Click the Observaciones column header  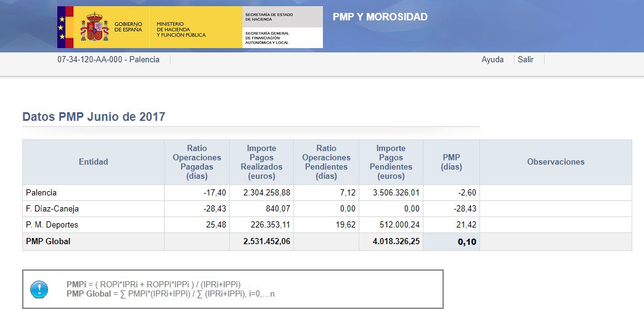[555, 162]
